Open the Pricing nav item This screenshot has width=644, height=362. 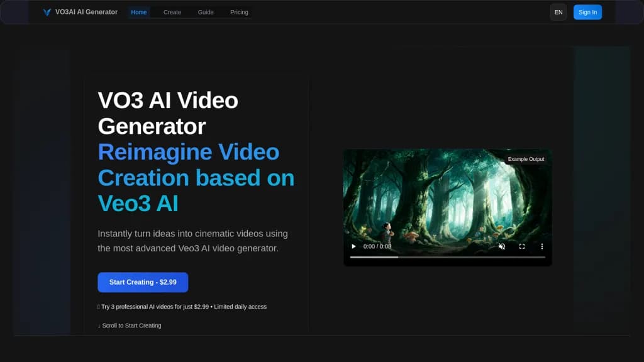239,13
